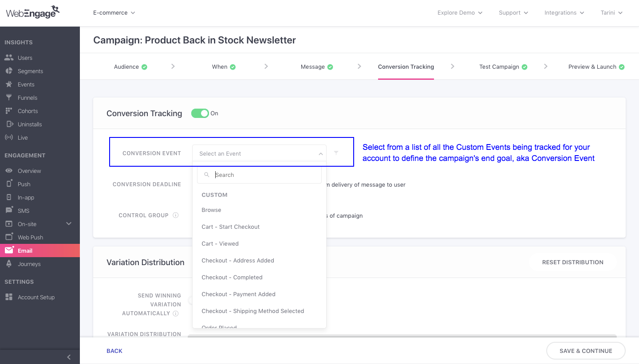This screenshot has height=364, width=639.
Task: Click the Save & Continue button
Action: (586, 351)
